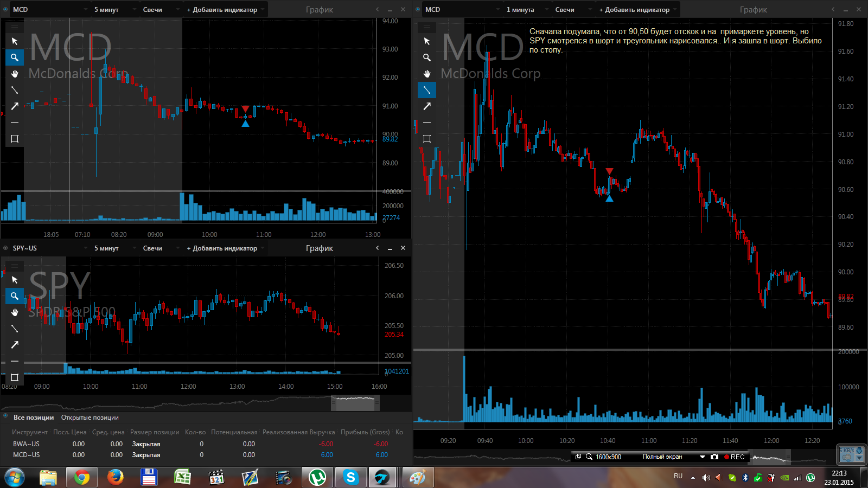Select the MCD~US position row

click(x=207, y=454)
